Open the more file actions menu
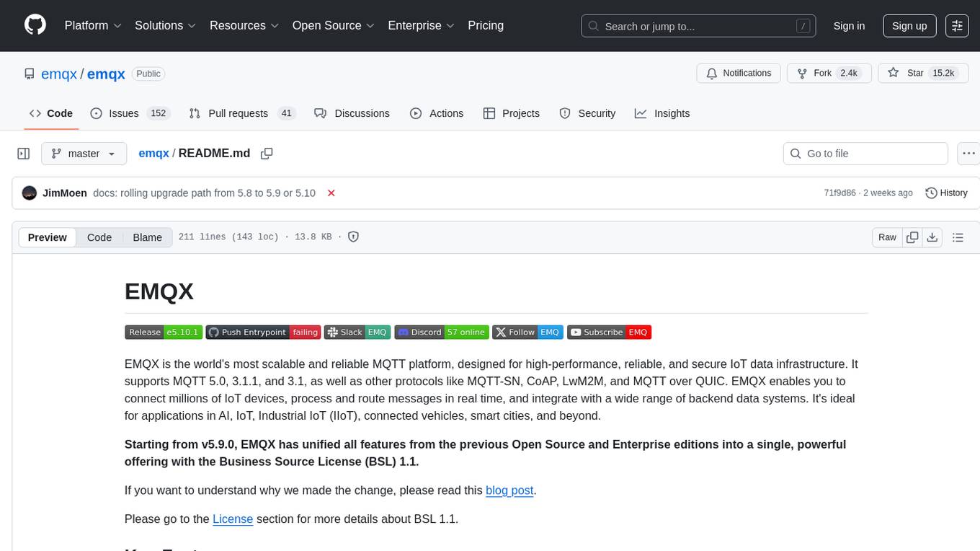Image resolution: width=980 pixels, height=551 pixels. [x=969, y=154]
